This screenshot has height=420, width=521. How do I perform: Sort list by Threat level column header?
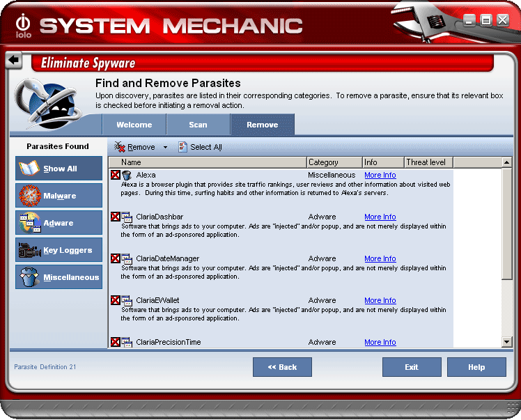pyautogui.click(x=428, y=162)
